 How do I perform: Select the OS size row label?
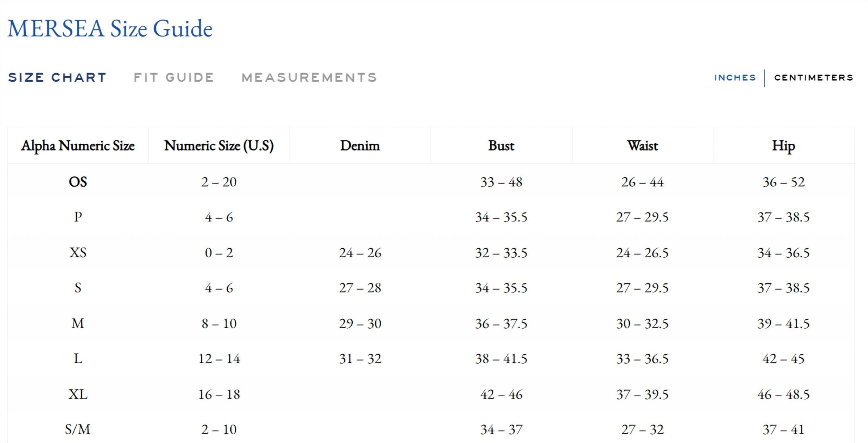78,182
